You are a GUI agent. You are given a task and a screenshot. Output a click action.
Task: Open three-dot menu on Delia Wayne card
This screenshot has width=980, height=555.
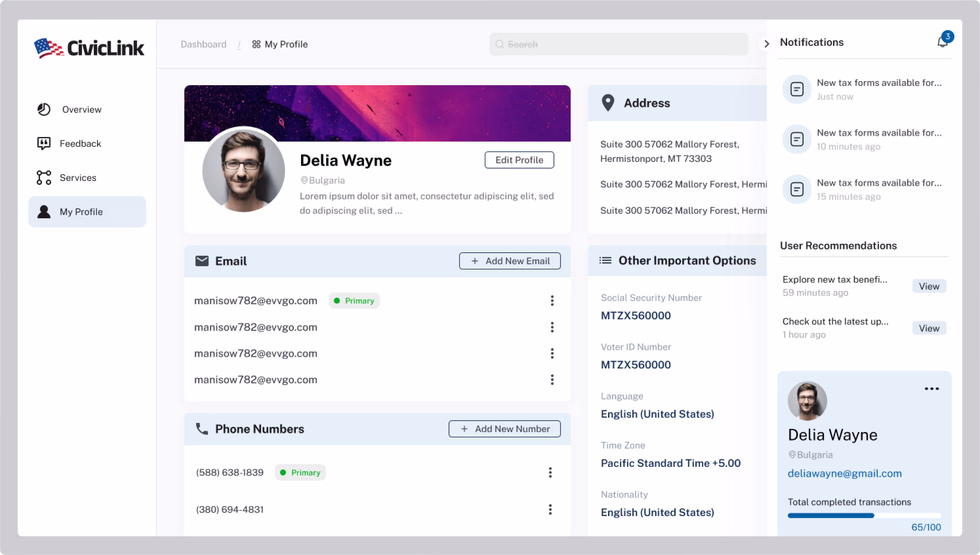coord(932,389)
